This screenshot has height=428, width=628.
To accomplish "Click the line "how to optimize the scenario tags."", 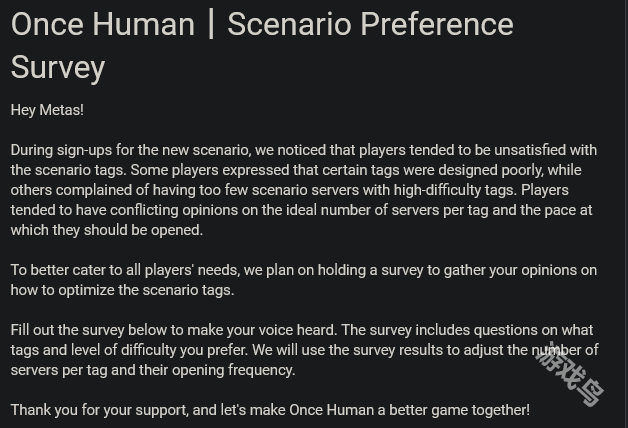I will tap(123, 290).
